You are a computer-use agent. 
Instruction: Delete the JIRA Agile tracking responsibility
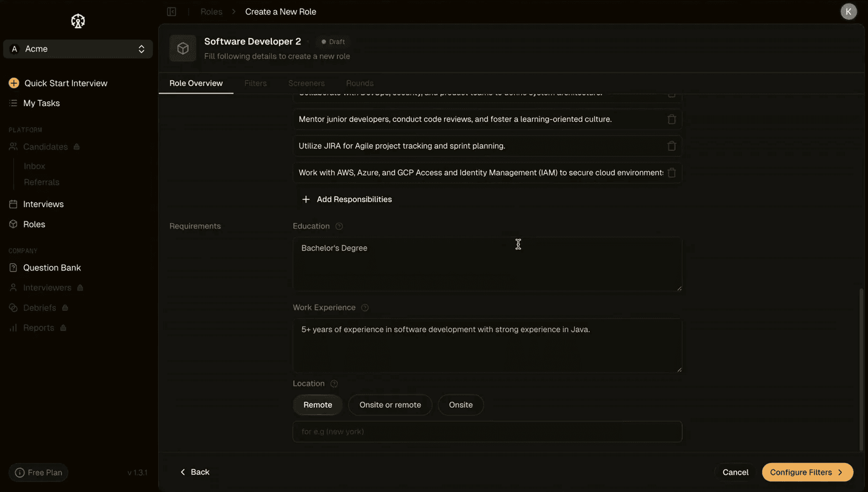[671, 146]
